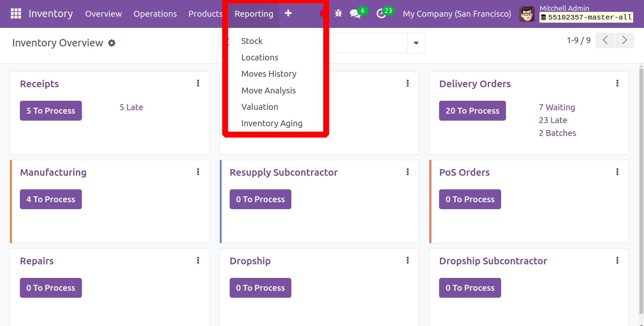644x326 pixels.
Task: Open the Operations menu
Action: 155,14
